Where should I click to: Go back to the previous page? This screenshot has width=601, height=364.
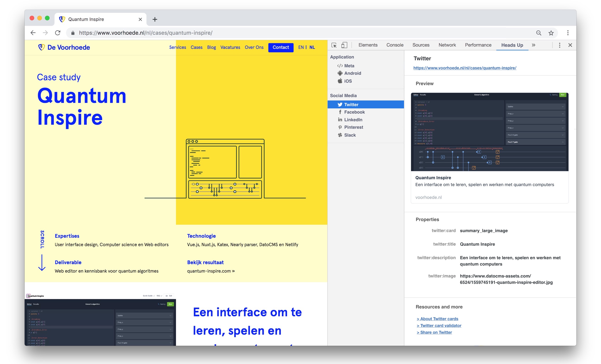click(33, 33)
